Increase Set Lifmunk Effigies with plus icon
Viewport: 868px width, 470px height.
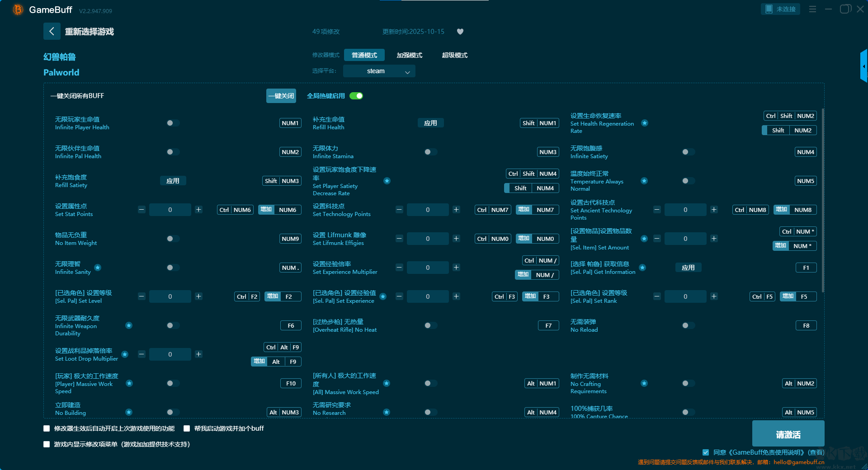click(x=456, y=239)
